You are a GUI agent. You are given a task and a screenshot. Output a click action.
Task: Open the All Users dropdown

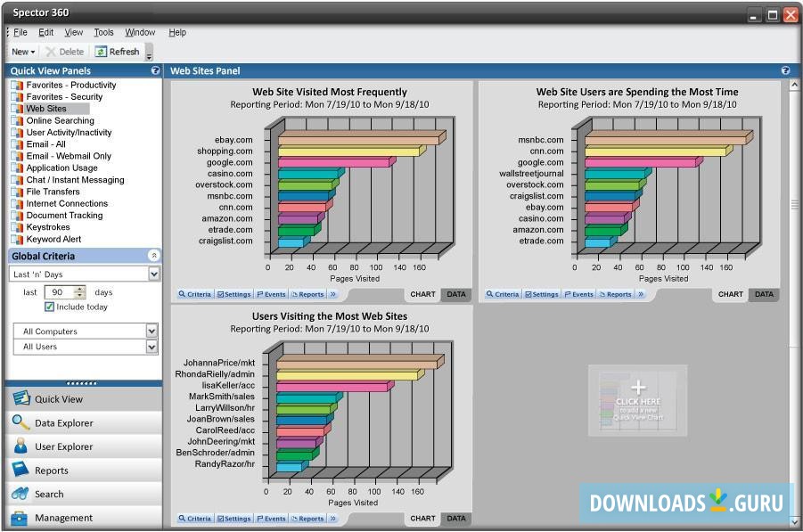tap(152, 347)
